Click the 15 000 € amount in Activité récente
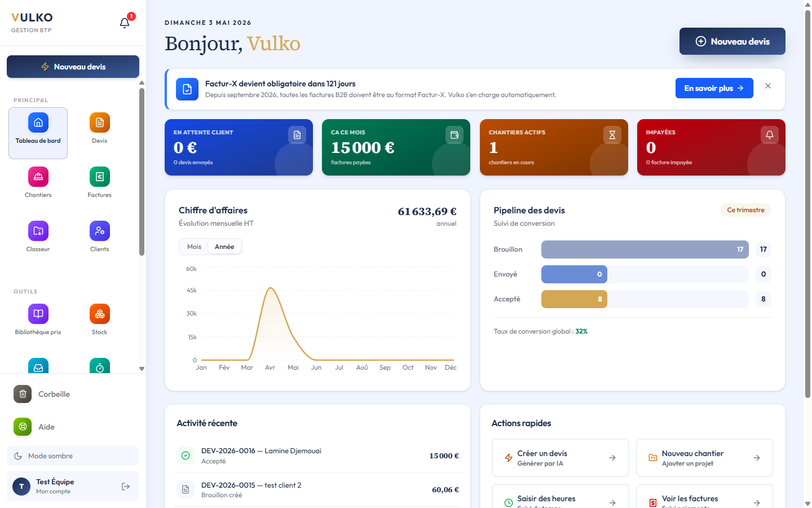Screen dimensions: 812x508 point(444,456)
